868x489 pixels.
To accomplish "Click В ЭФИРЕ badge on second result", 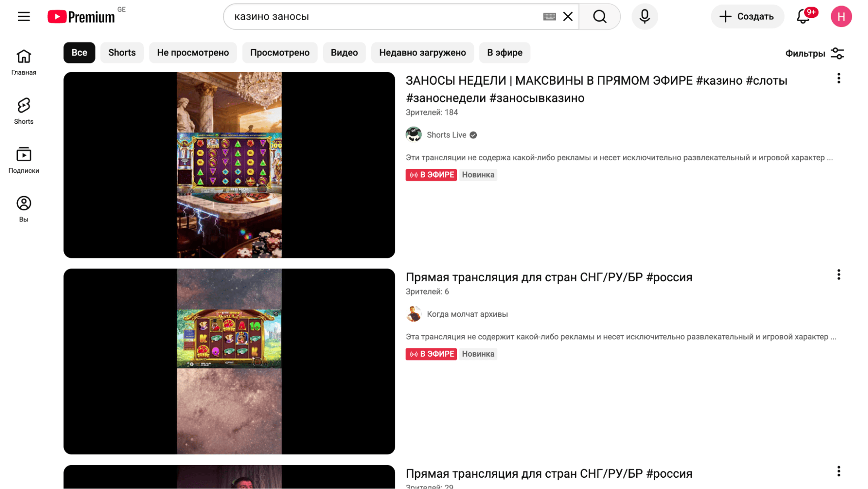I will pyautogui.click(x=431, y=354).
